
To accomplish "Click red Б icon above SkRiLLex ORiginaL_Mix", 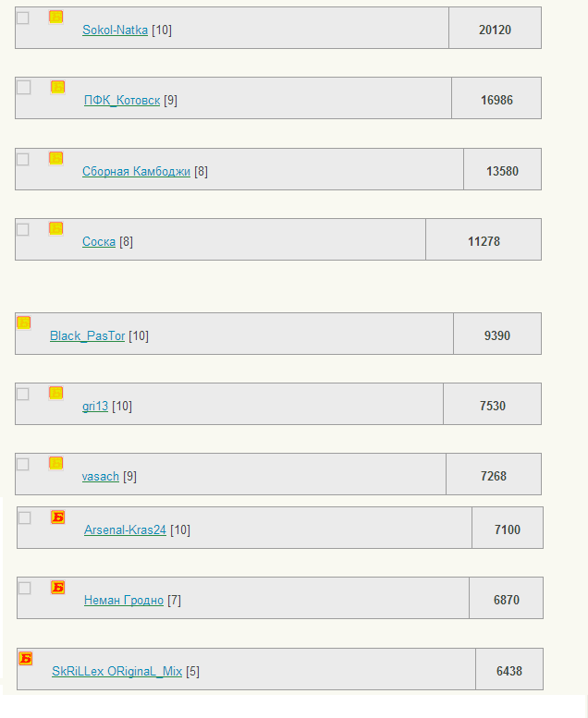I will click(x=26, y=659).
